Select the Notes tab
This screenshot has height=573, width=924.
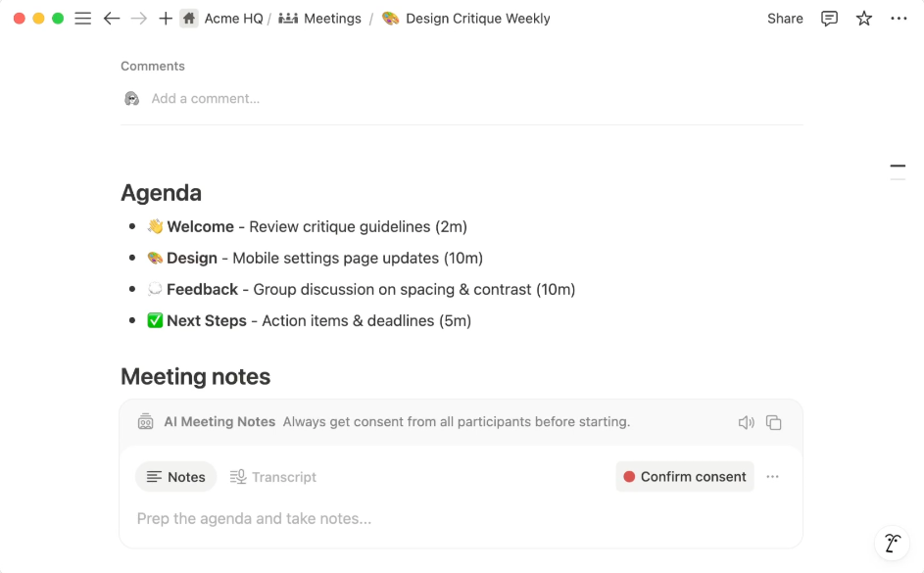coord(176,476)
